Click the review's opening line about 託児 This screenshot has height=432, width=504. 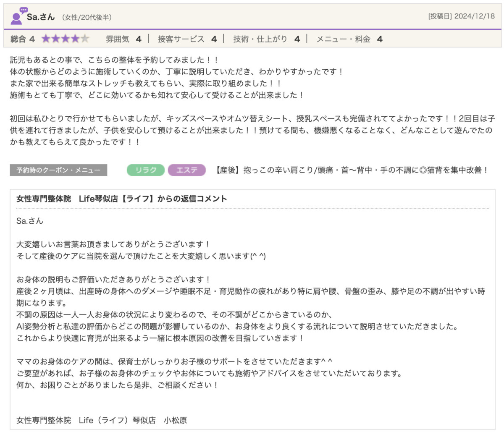(113, 60)
